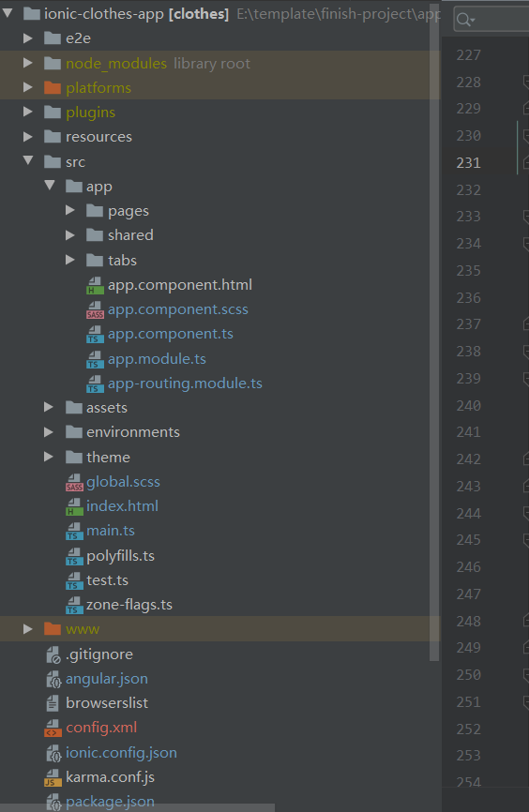Select the resources folder
Viewport: 529px width, 812px height.
[99, 137]
